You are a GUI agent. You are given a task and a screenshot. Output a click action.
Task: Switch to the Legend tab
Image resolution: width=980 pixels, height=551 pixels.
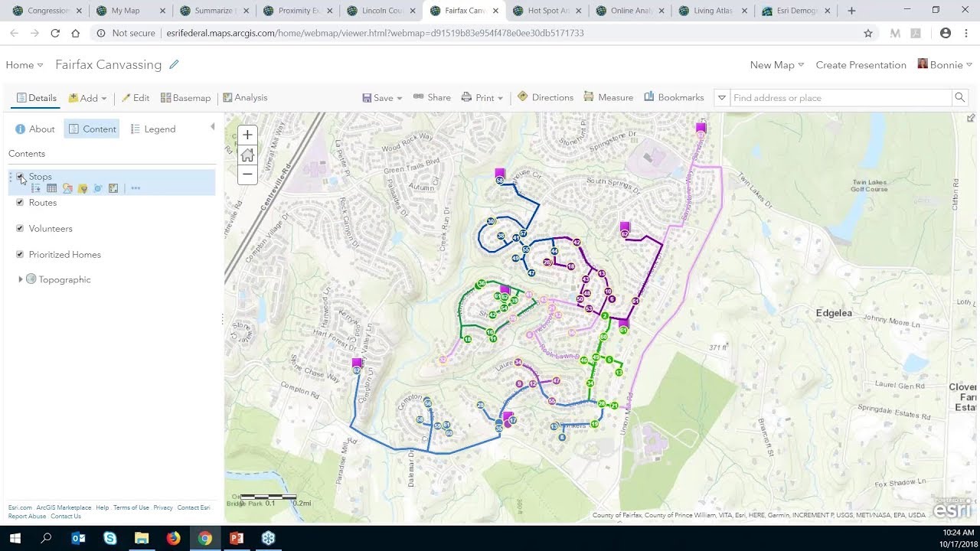(x=153, y=129)
